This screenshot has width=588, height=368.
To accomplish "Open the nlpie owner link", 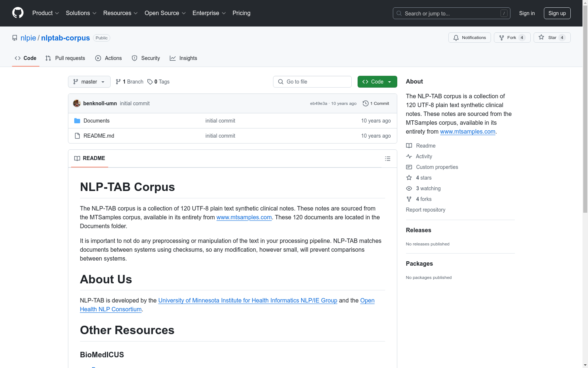I will pos(28,38).
